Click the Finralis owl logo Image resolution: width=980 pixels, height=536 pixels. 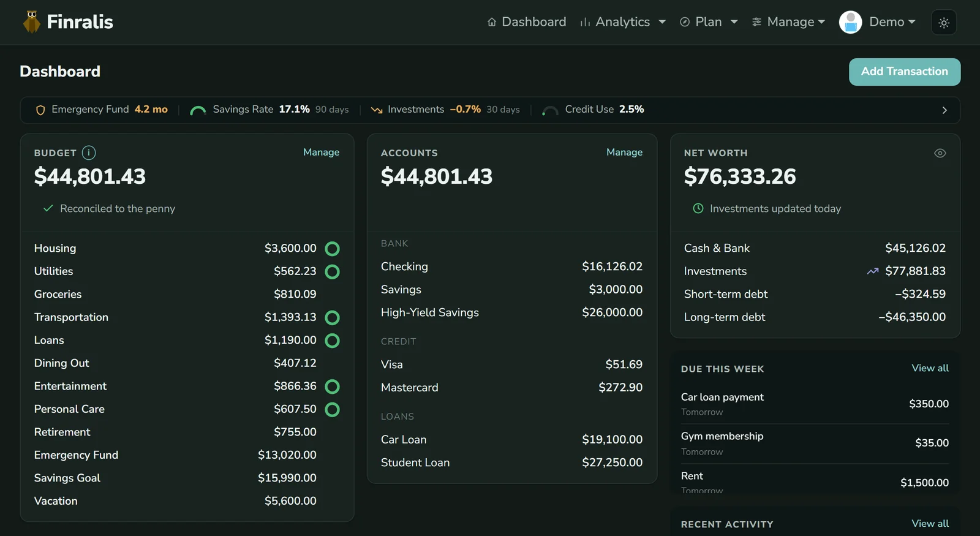(x=32, y=22)
